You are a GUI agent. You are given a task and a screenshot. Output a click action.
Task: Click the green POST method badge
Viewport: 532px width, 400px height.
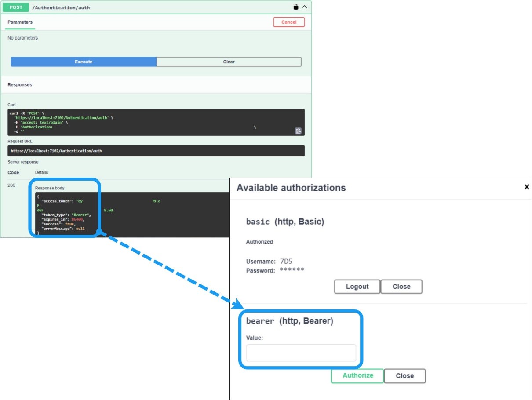pos(16,7)
